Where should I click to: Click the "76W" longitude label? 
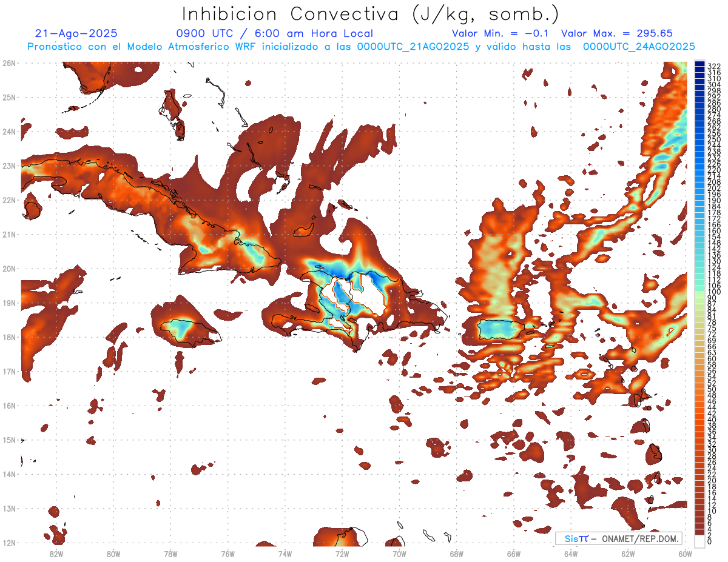[x=227, y=553]
